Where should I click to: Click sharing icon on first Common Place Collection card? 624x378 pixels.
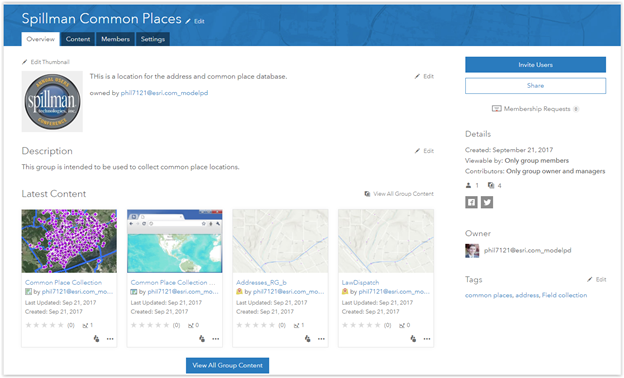point(96,339)
